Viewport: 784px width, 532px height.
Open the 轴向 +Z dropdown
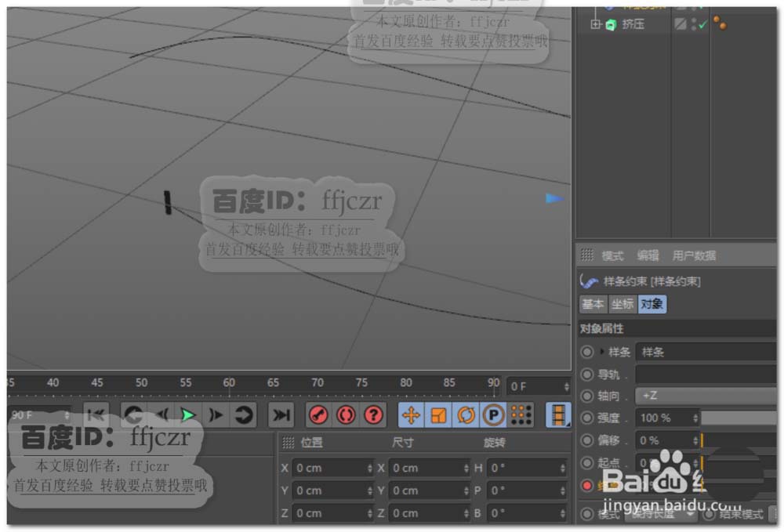(706, 396)
